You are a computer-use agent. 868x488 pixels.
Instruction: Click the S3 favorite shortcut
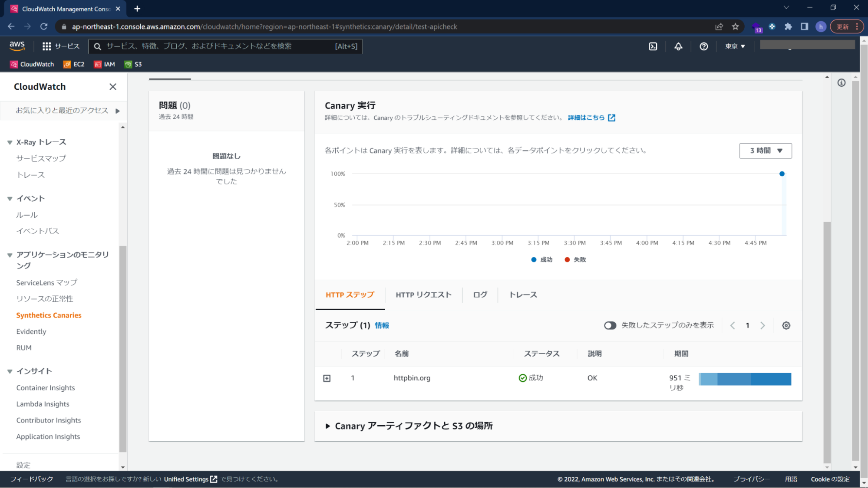coord(133,64)
